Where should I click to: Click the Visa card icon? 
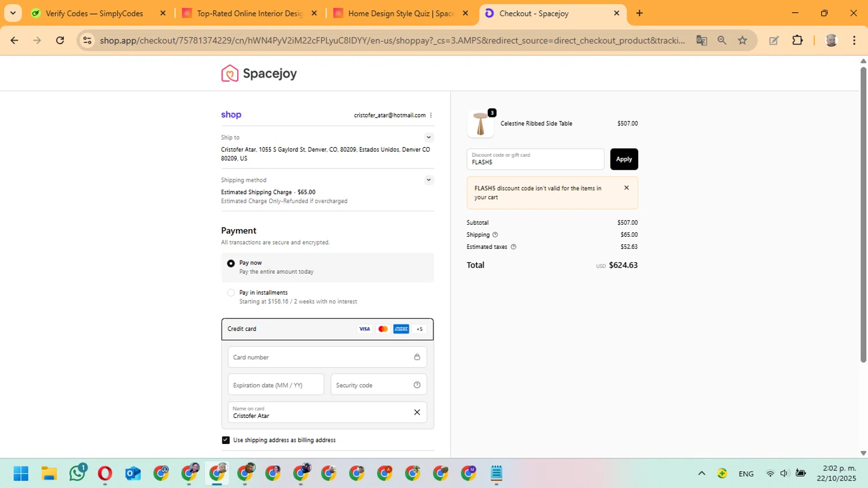(x=365, y=329)
